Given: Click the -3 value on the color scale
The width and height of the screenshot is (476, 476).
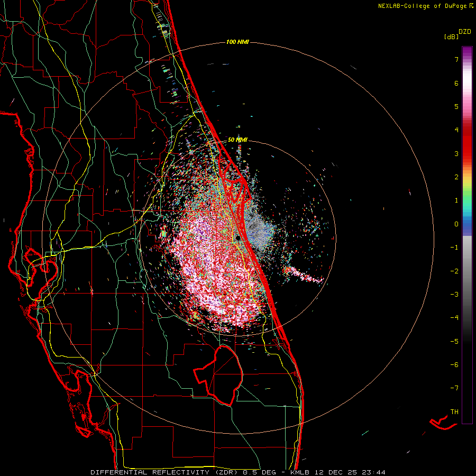Looking at the screenshot, I should 454,294.
